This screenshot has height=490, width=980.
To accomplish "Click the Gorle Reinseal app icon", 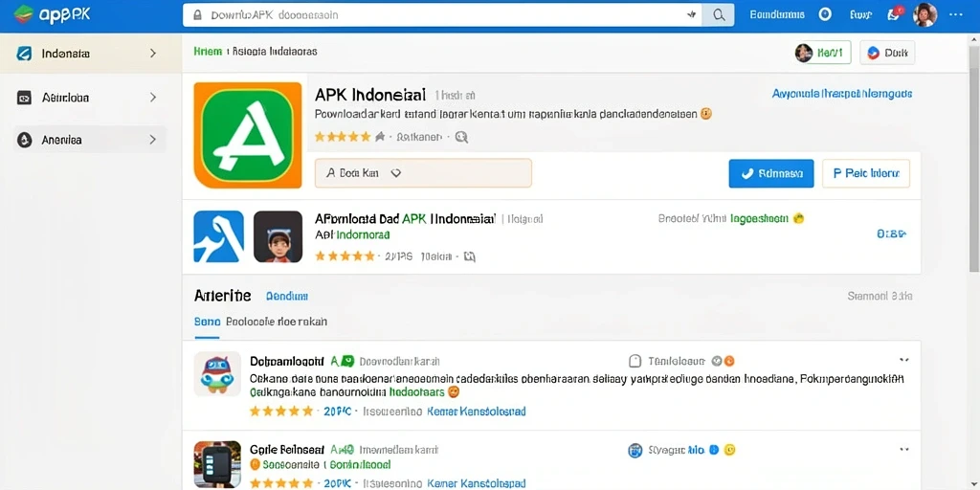I will pos(217,464).
